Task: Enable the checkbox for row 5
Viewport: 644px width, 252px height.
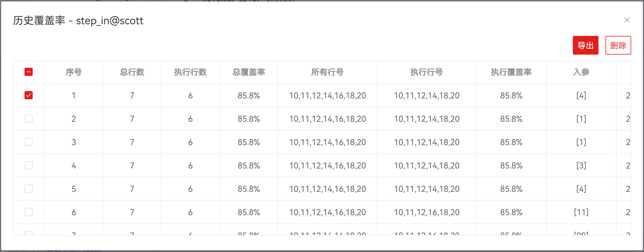Action: [29, 189]
